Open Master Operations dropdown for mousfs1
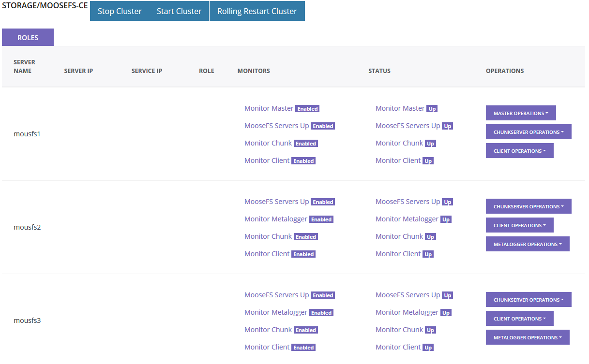The image size is (589, 364). point(521,113)
